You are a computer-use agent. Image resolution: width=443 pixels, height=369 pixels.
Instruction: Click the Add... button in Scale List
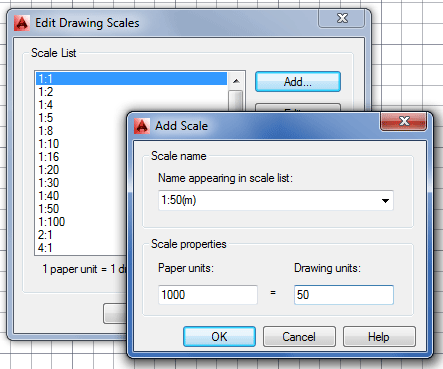pos(298,81)
